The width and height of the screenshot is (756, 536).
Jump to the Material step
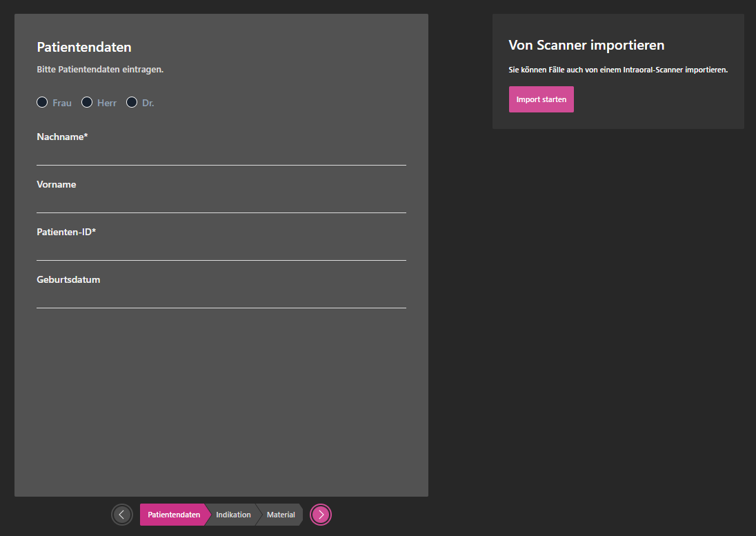281,515
